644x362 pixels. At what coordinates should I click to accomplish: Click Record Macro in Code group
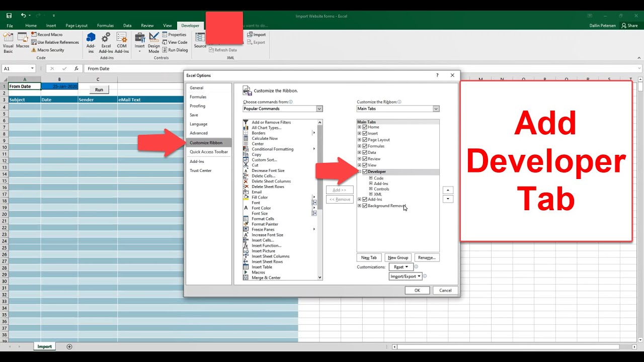coord(46,35)
